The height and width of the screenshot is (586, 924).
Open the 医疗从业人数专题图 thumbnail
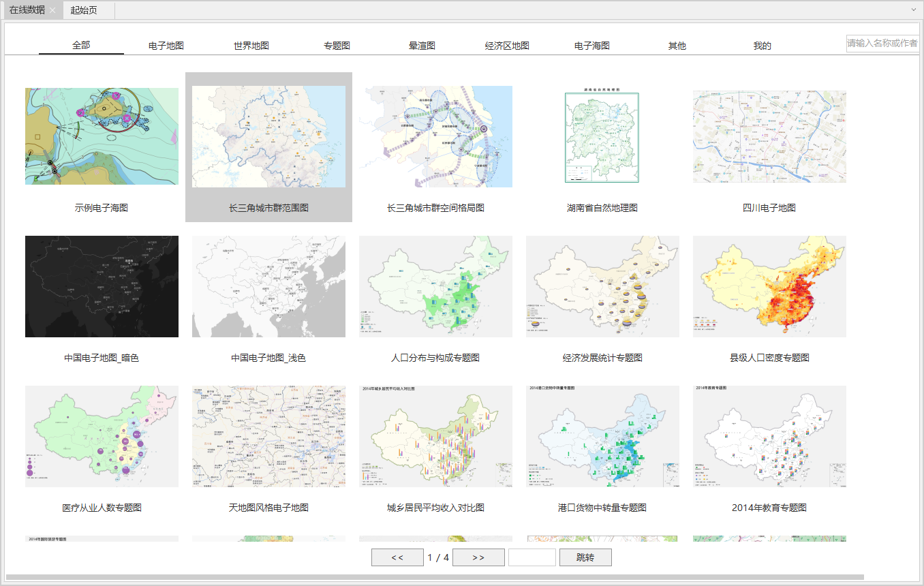(x=102, y=436)
